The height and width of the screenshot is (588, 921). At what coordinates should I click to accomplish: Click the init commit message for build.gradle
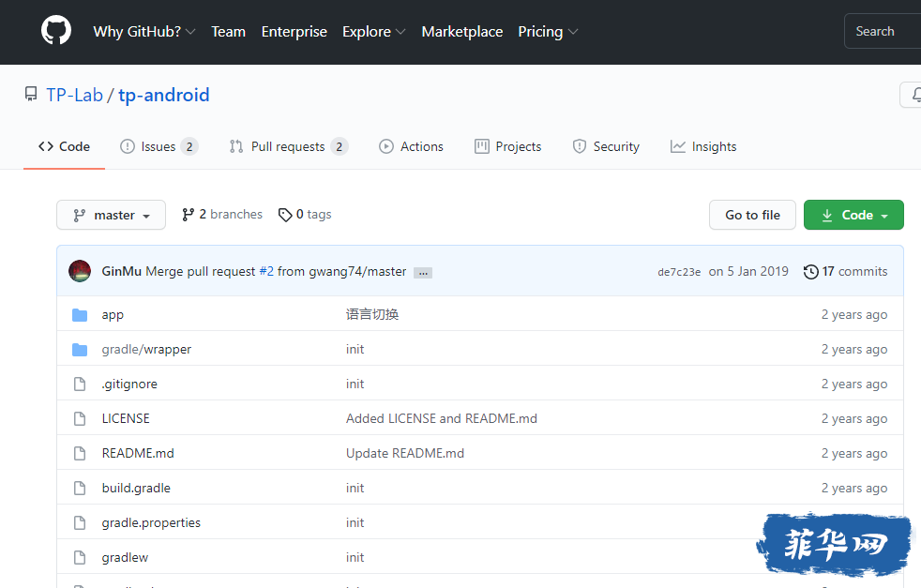(x=355, y=489)
